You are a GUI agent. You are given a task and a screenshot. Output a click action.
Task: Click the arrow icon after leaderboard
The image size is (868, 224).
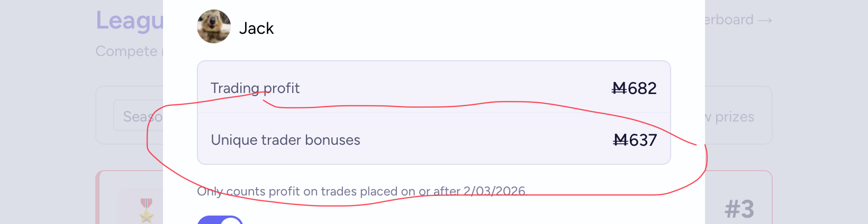[x=765, y=21]
